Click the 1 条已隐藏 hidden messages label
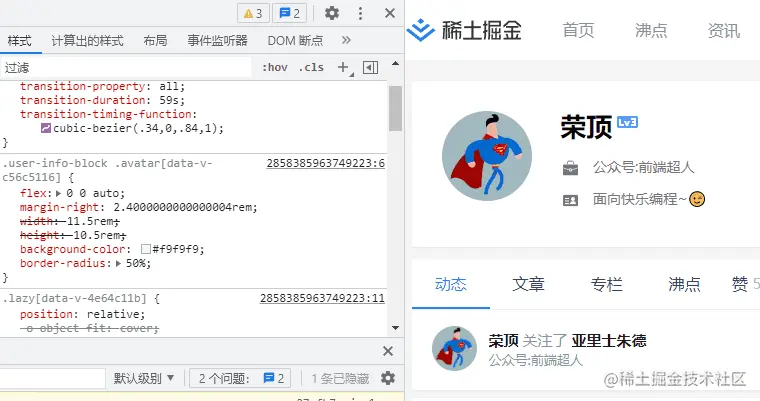 click(340, 378)
